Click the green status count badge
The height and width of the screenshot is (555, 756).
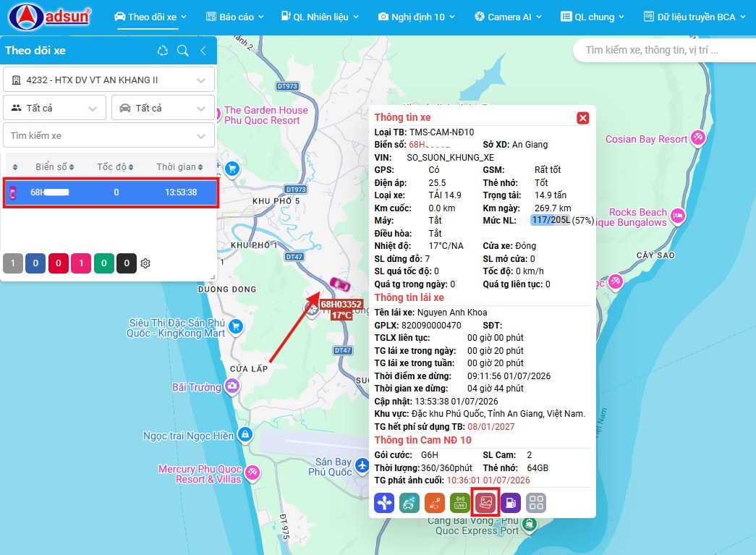click(103, 263)
